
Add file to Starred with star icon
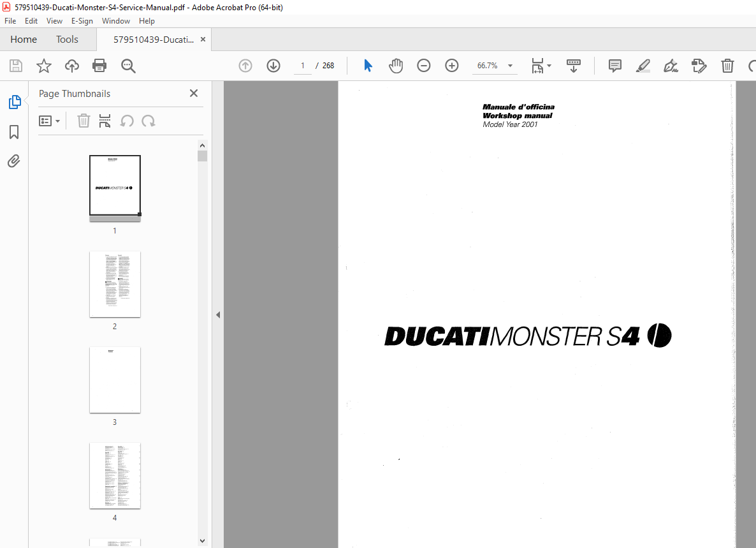(44, 66)
